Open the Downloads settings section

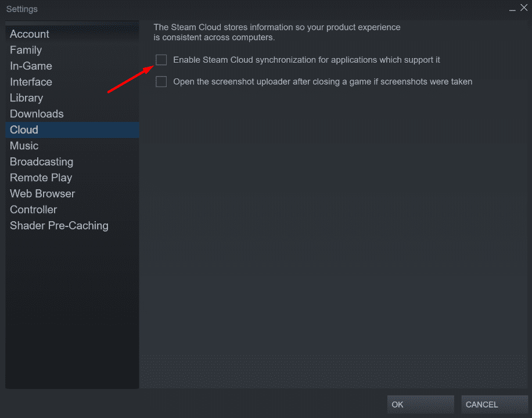[x=37, y=114]
